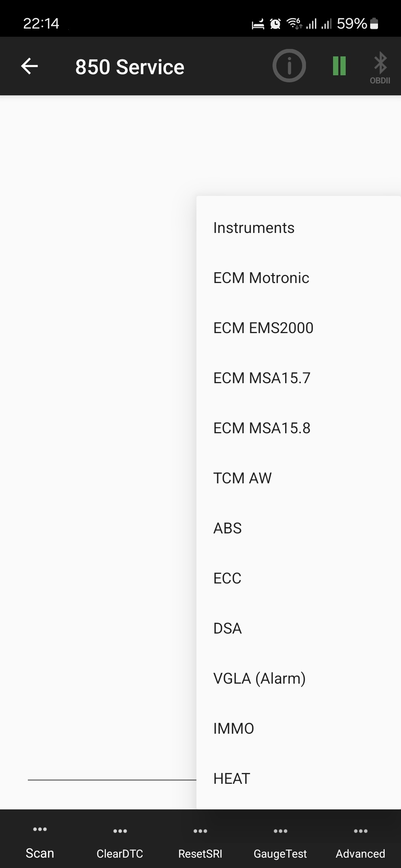
Task: Select IMMO immobilizer option
Action: coord(234,729)
